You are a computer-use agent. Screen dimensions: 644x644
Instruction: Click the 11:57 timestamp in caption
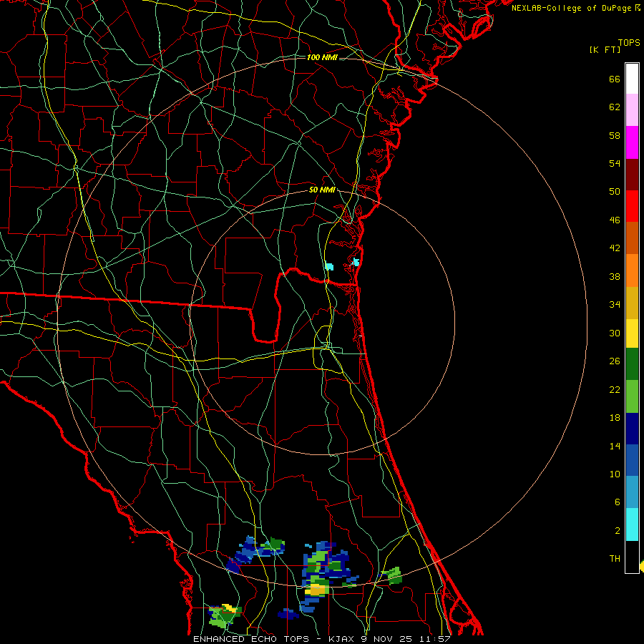click(434, 639)
